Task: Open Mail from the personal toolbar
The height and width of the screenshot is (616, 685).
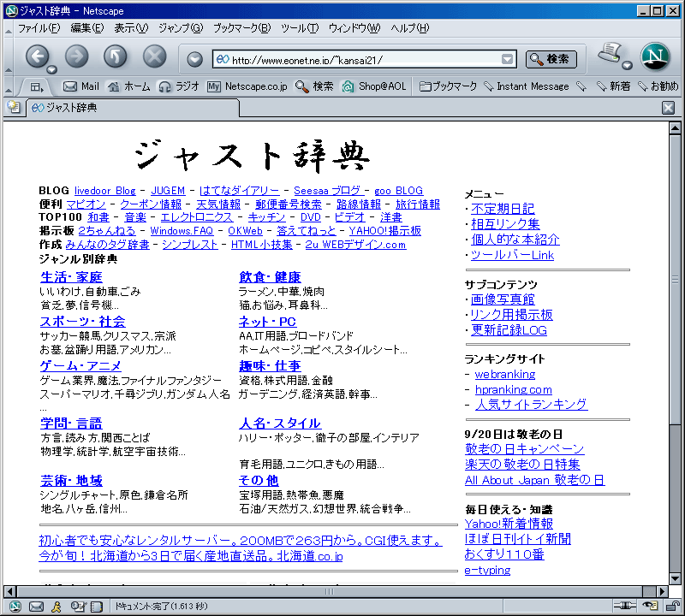Action: coord(80,86)
